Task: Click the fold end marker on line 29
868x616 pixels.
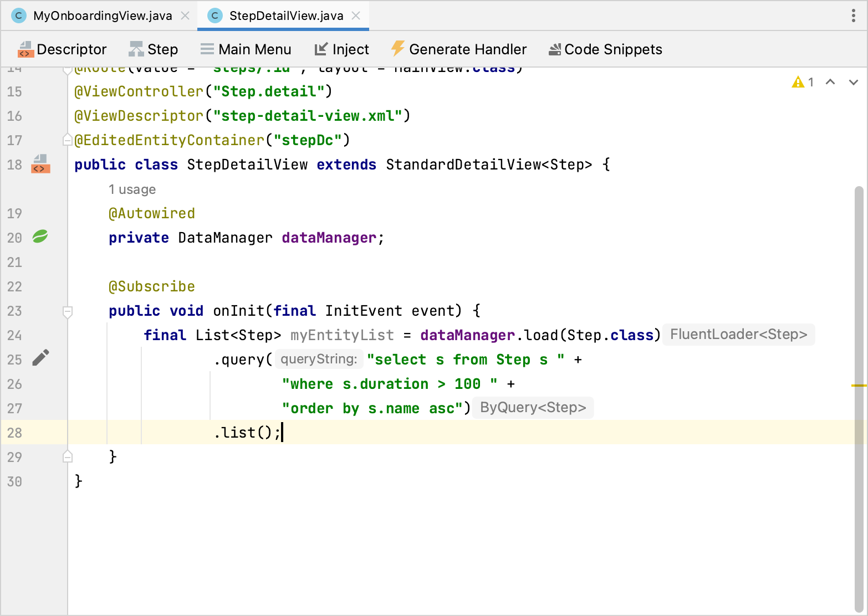Action: 68,457
